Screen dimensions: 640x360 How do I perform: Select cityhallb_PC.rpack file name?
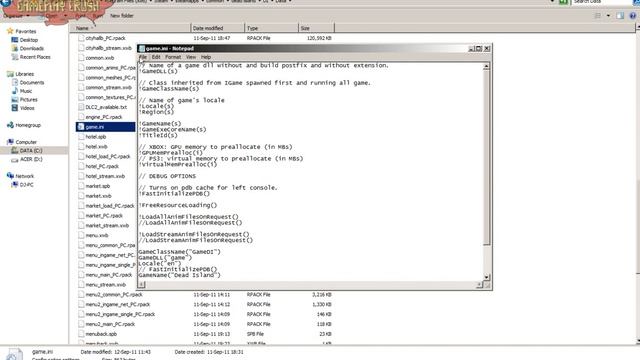click(105, 38)
